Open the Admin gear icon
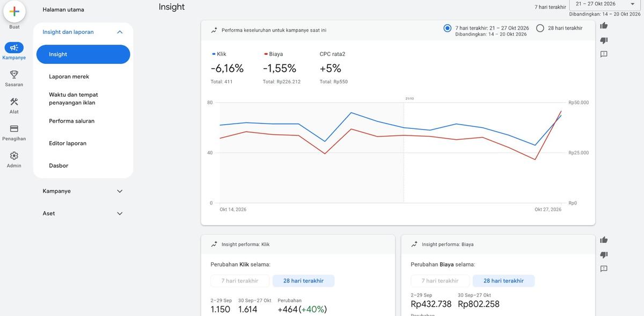Image resolution: width=644 pixels, height=316 pixels. [x=14, y=155]
